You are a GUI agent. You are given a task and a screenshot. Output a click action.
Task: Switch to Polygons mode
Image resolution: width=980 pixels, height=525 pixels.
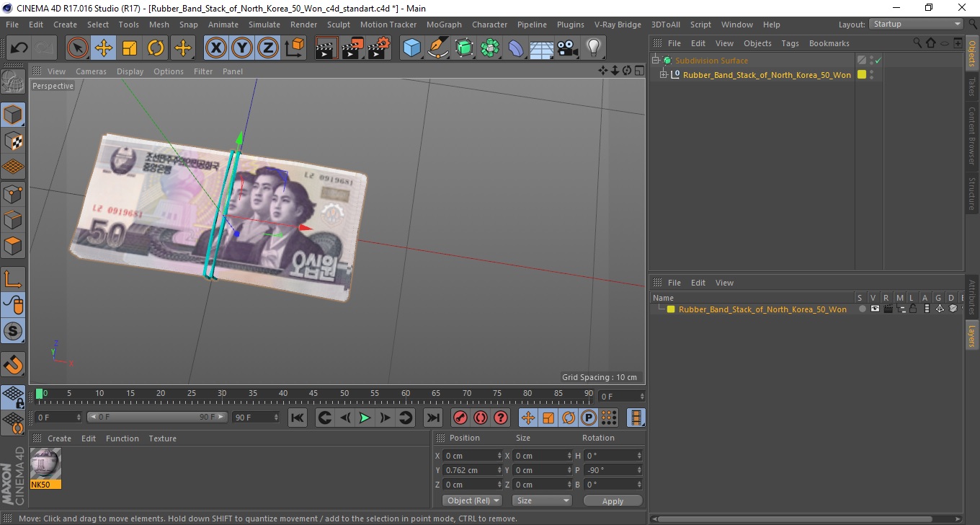click(13, 245)
